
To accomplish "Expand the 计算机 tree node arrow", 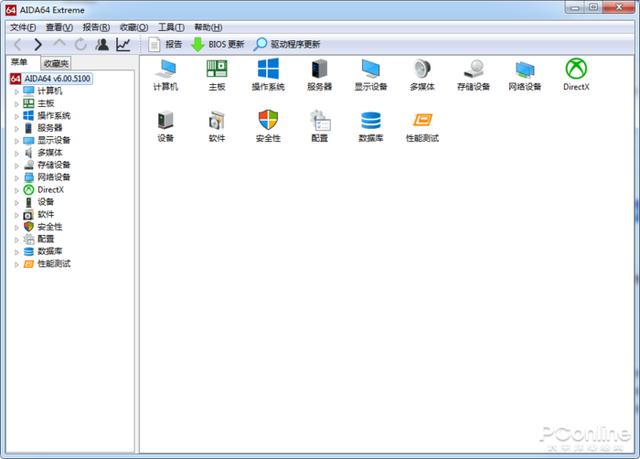I will 17,92.
